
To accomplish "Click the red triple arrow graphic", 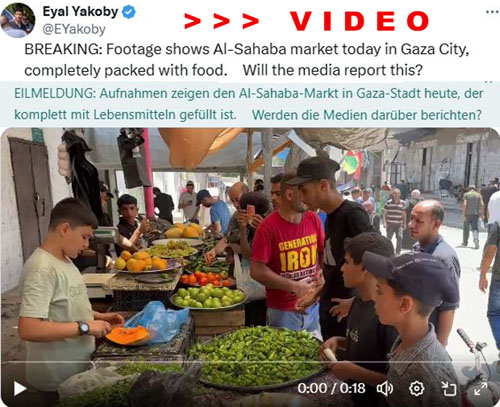I will coord(221,21).
